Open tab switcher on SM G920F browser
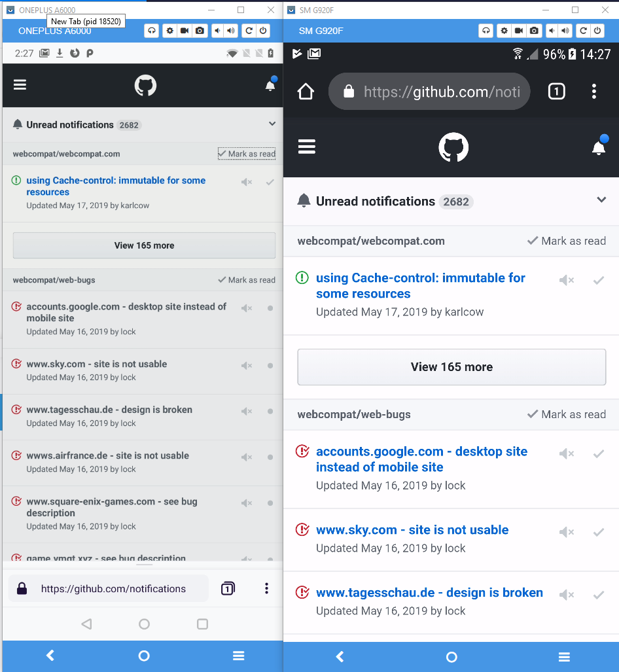Screen dimensions: 619x672 point(556,92)
